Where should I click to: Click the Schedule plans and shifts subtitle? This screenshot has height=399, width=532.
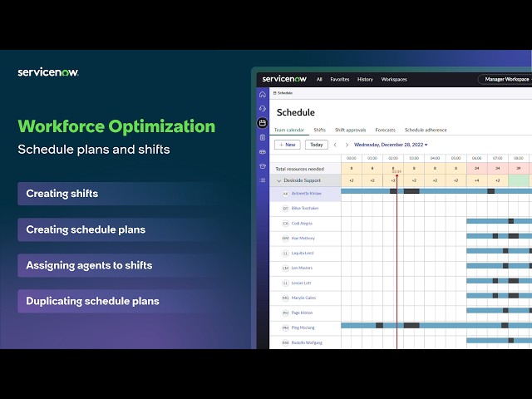coord(94,150)
